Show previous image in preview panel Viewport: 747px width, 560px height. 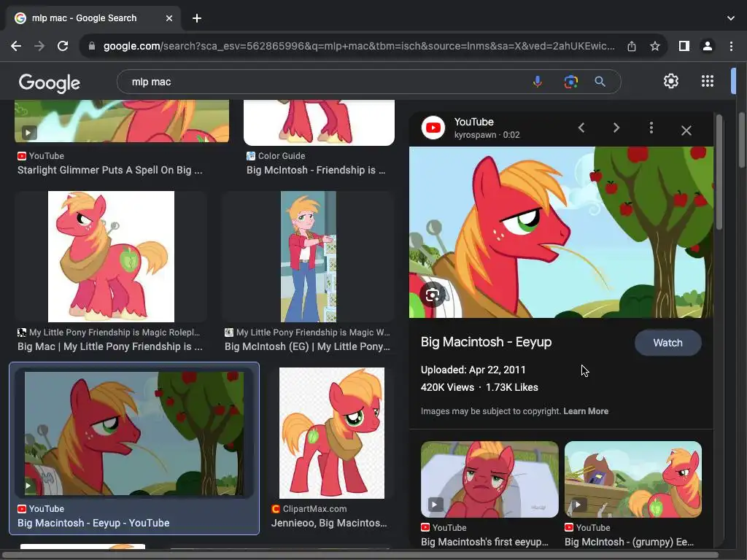point(581,128)
